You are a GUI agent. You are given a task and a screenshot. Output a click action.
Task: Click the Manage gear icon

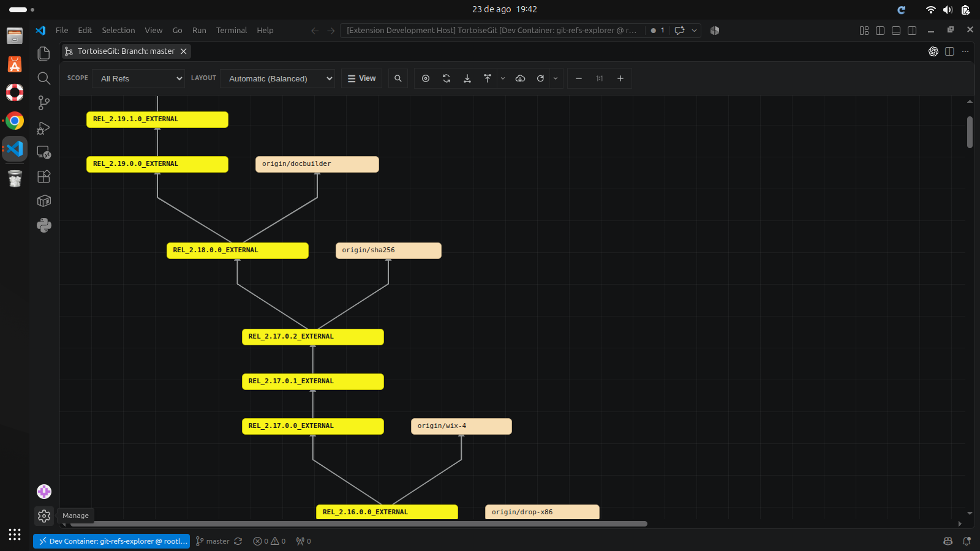pos(43,516)
